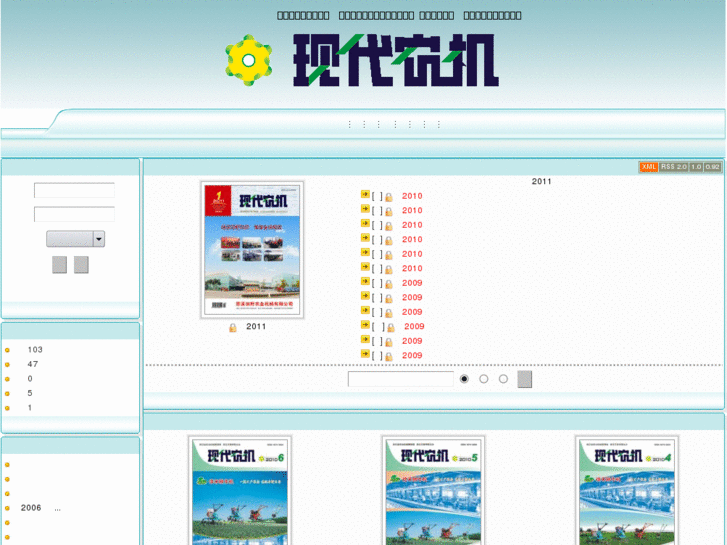
Task: Click the arrow icon of the last 2010 entry
Action: (365, 267)
